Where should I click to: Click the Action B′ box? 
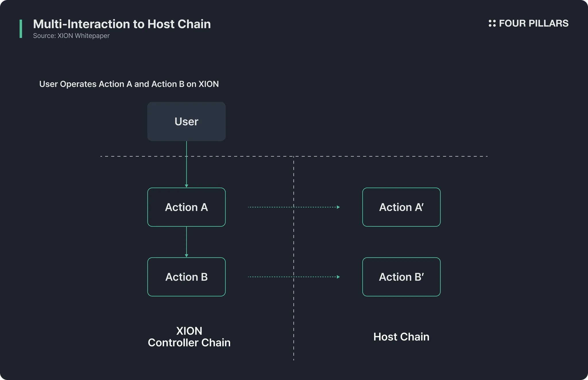pos(401,277)
